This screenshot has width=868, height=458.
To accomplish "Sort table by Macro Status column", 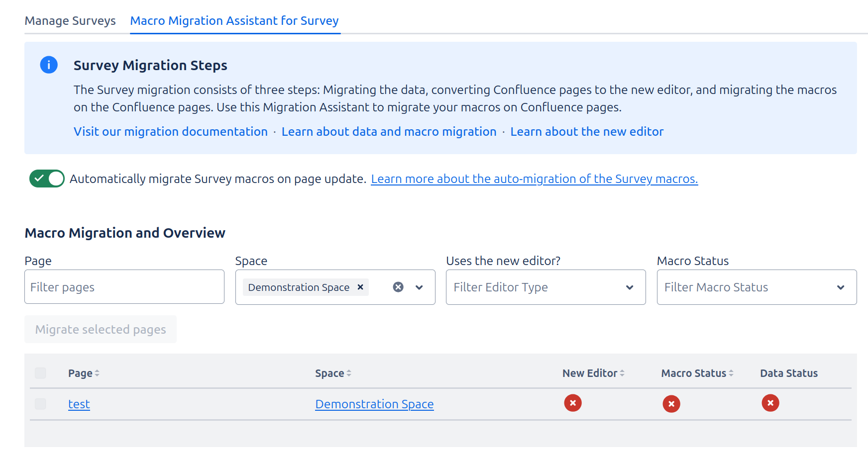I will click(x=697, y=373).
